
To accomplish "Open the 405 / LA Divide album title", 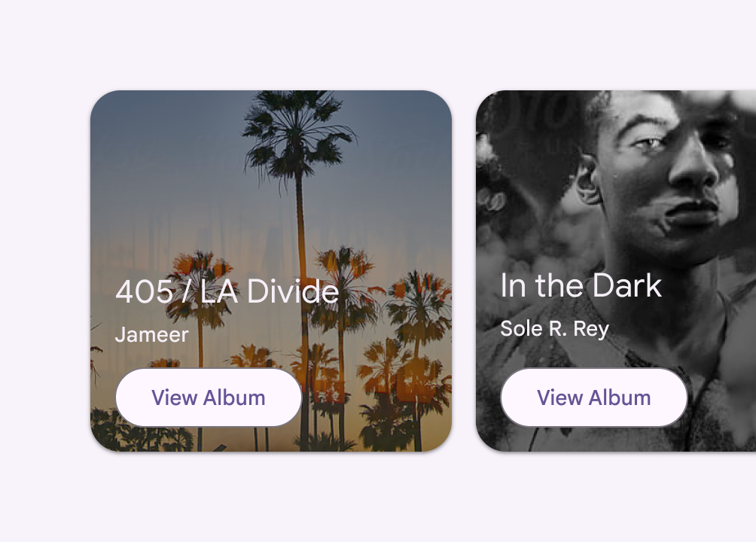I will [227, 292].
